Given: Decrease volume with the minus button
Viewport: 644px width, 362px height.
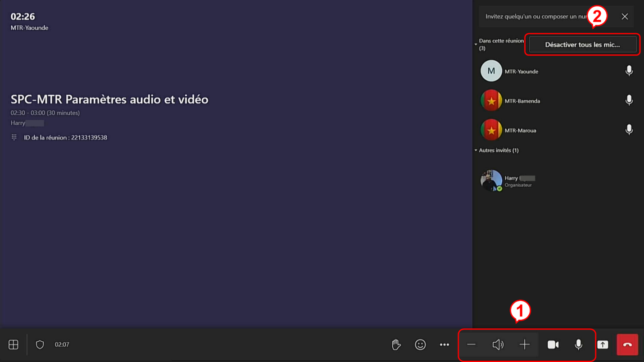Looking at the screenshot, I should tap(472, 344).
